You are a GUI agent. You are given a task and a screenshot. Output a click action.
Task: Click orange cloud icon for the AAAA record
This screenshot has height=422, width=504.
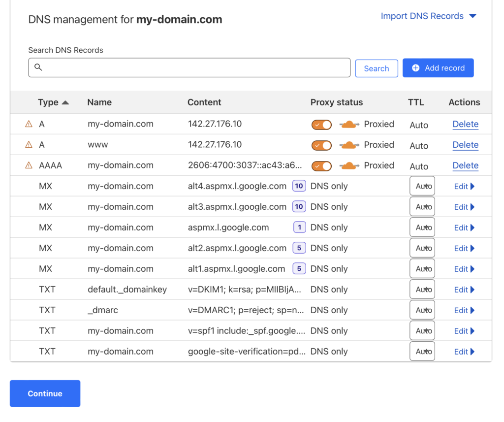coord(349,165)
